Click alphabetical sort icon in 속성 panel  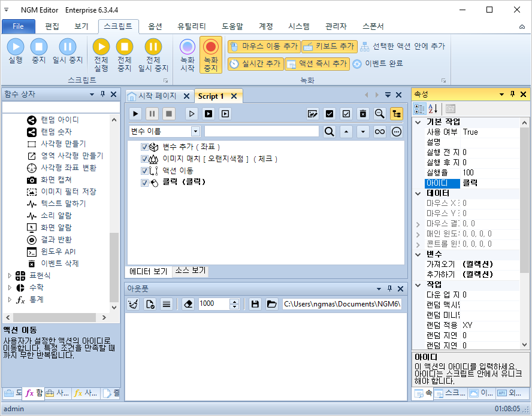433,109
